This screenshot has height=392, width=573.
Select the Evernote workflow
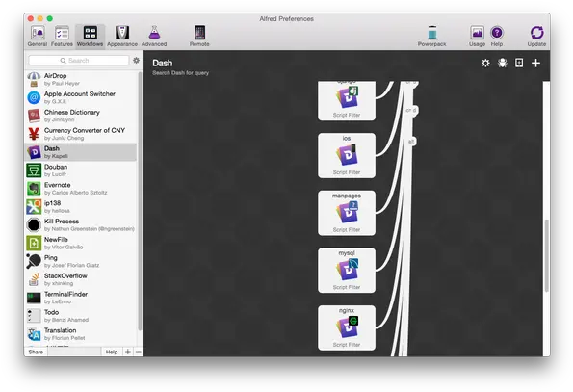click(80, 189)
